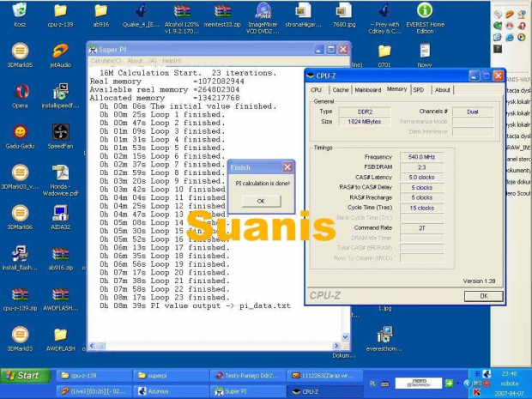Click the Super PI vertical scrollbar down arrow
532x399 pixels.
(x=345, y=337)
